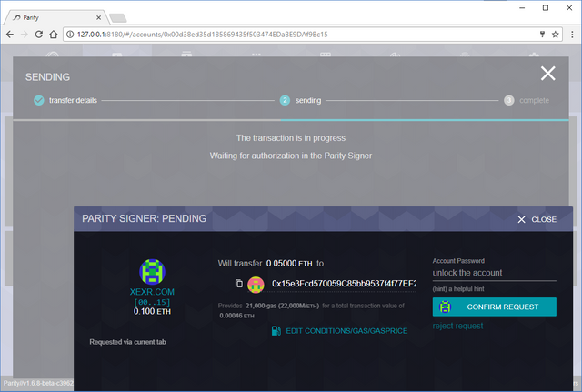Copy the recipient address with the copy icon

[239, 284]
